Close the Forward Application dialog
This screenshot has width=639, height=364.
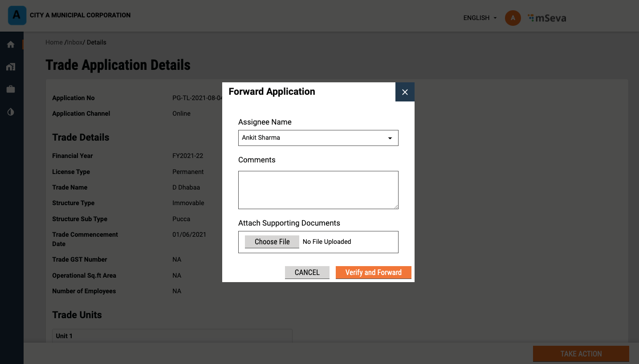coord(405,92)
